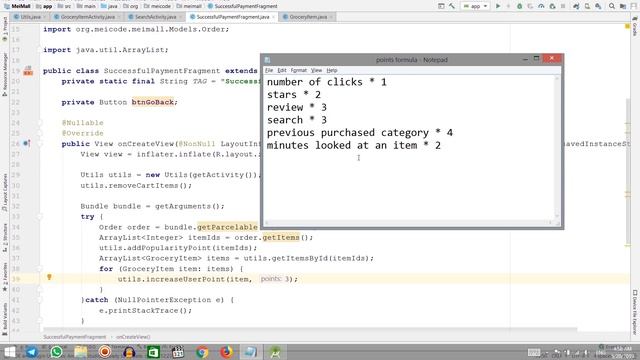Switch to the GroceryItem.java tab
The width and height of the screenshot is (640, 360).
[x=308, y=17]
